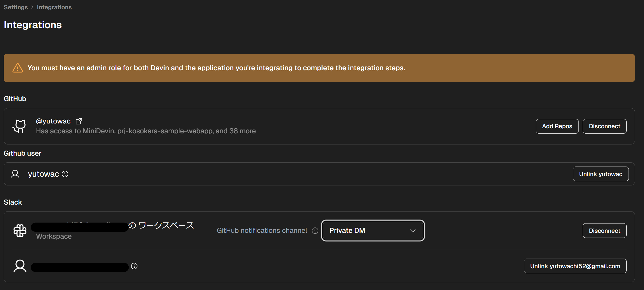Click the @yutowac account name
Screen dimensions: 644x290
coord(53,121)
